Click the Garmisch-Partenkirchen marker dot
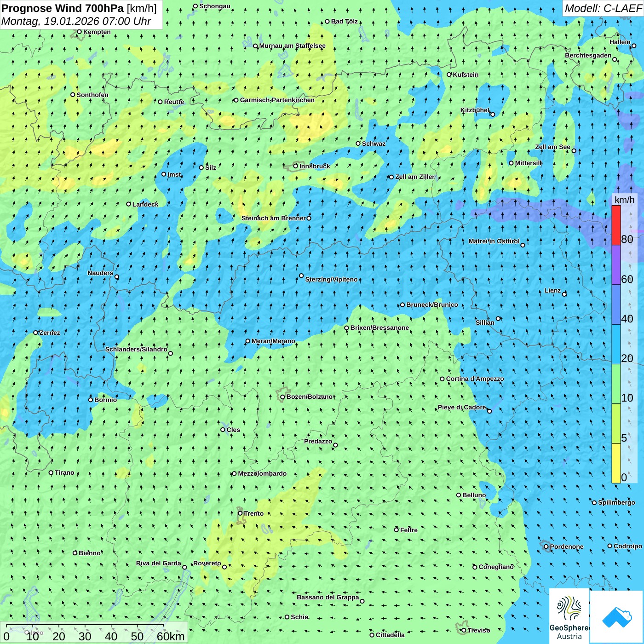Image resolution: width=644 pixels, height=644 pixels. click(236, 100)
